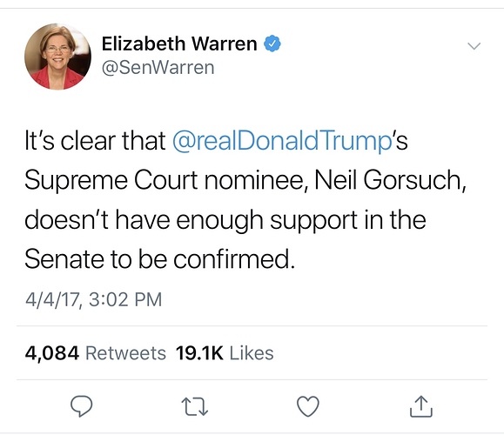Click the "Supreme Court nominee, Neil Gorsuch" line
The image size is (504, 435).
(245, 181)
